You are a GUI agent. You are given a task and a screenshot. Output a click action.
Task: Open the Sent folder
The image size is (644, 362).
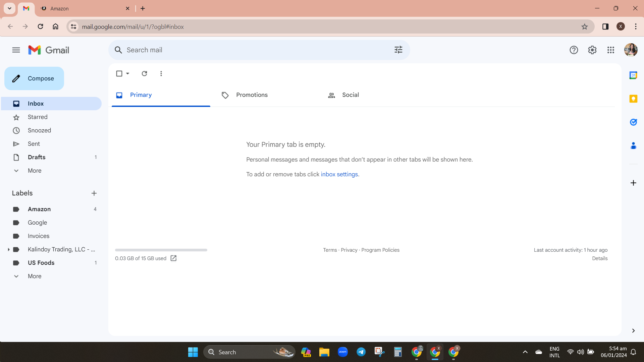[51, 144]
